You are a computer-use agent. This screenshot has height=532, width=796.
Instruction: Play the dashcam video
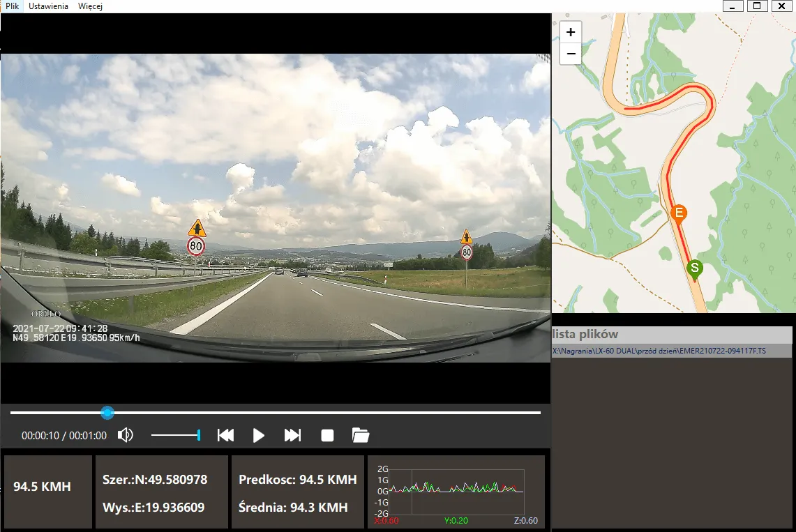(x=259, y=436)
